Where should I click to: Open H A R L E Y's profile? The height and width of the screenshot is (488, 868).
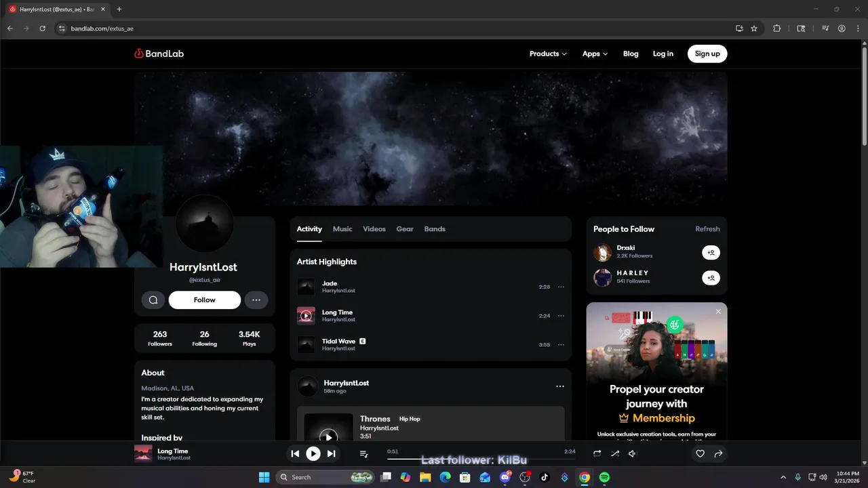tap(632, 273)
